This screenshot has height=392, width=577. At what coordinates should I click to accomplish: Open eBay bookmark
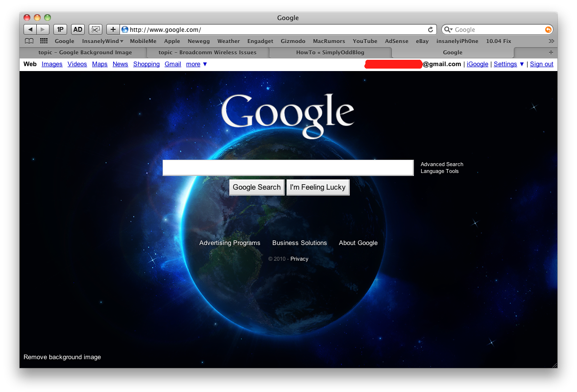pyautogui.click(x=422, y=41)
